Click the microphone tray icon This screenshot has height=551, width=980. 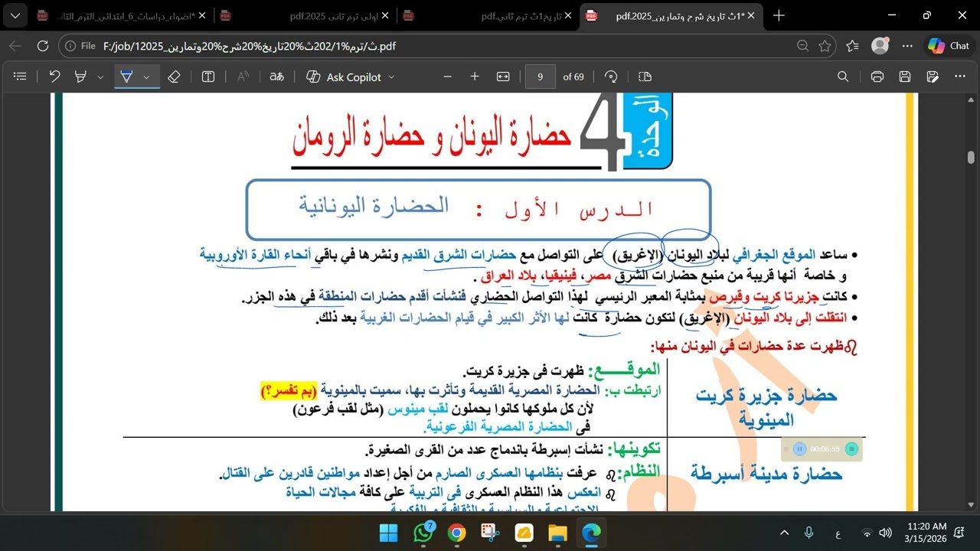pyautogui.click(x=808, y=533)
